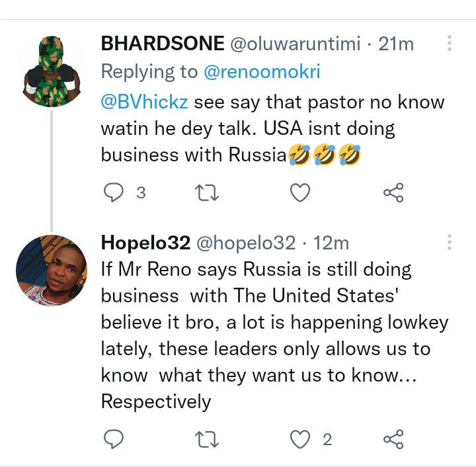Open the @oluwaruntimi handle
Screen dimensions: 476x467
[295, 44]
